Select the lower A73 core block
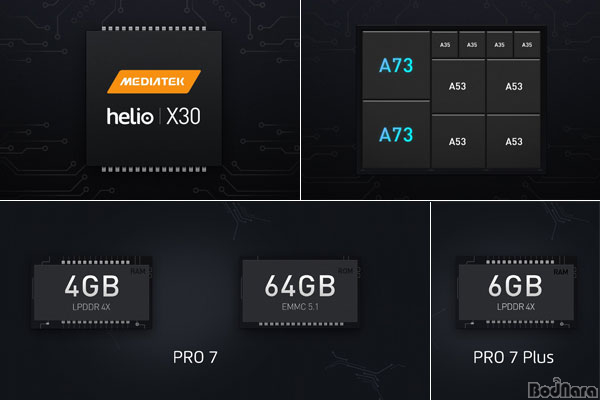The height and width of the screenshot is (400, 600). (396, 135)
